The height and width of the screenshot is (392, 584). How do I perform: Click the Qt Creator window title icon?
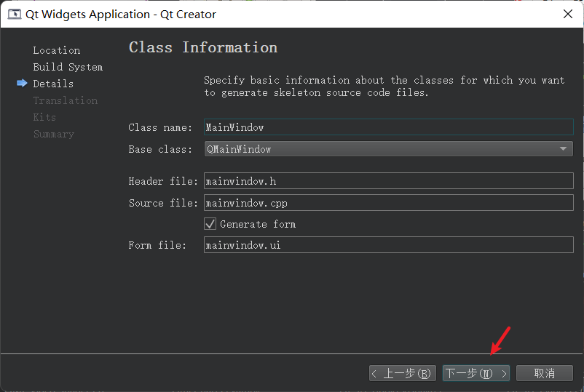15,14
